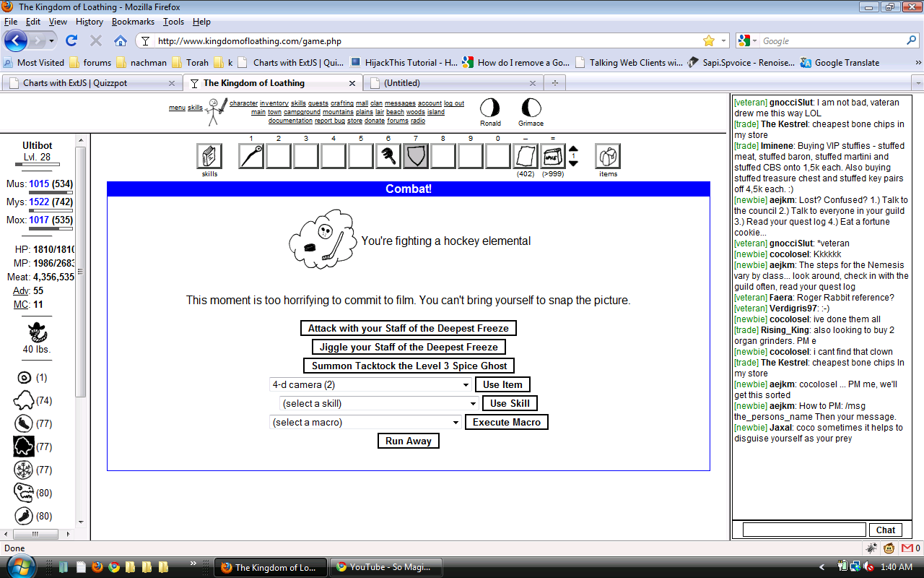Go back with Firefox back arrow

pyautogui.click(x=16, y=40)
